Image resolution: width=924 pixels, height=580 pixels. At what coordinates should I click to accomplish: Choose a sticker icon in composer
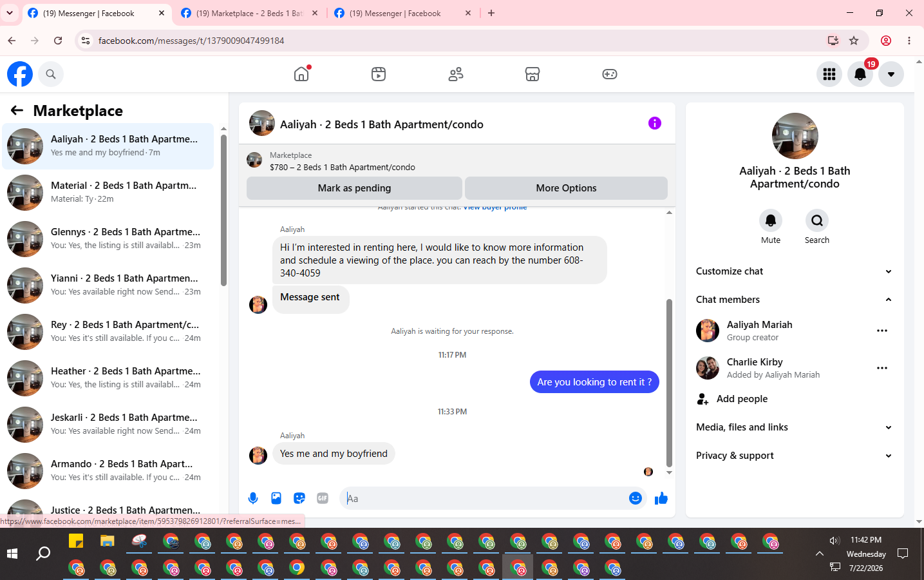(299, 498)
